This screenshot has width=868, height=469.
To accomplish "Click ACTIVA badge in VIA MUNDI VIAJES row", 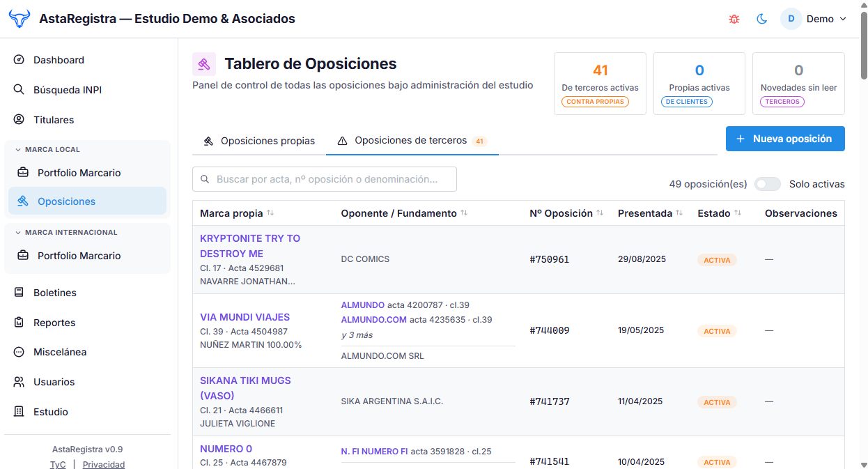I will (717, 331).
